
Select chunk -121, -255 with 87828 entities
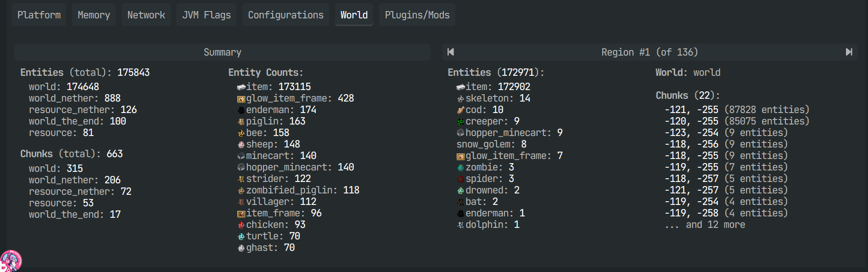736,110
